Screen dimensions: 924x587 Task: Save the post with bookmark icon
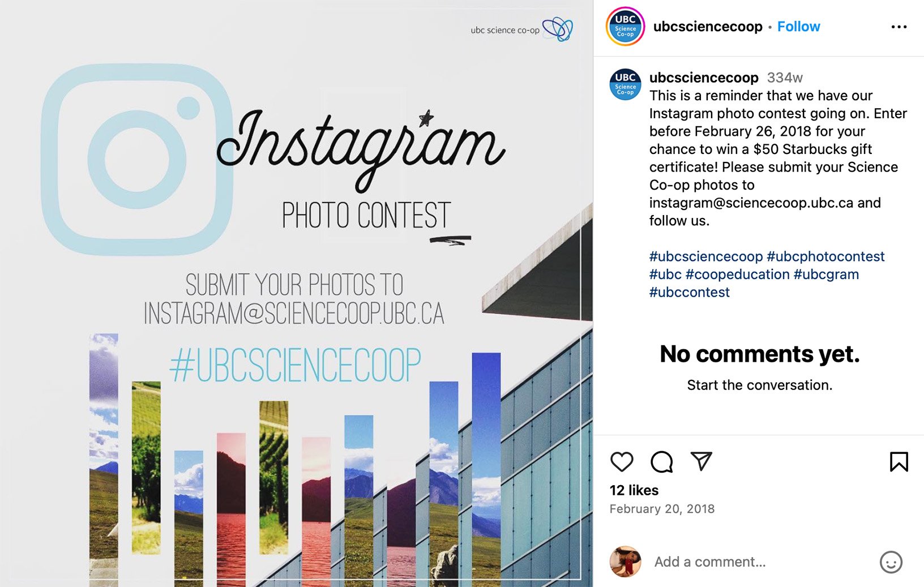tap(899, 462)
